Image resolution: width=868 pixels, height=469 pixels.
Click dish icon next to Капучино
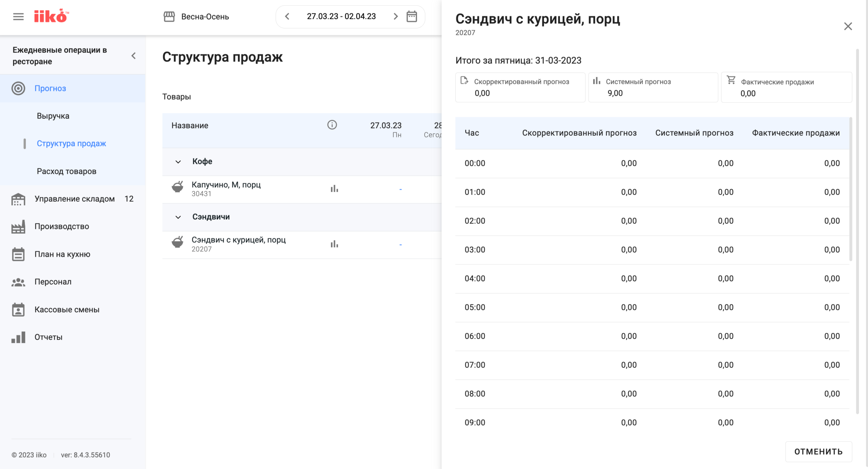point(178,187)
